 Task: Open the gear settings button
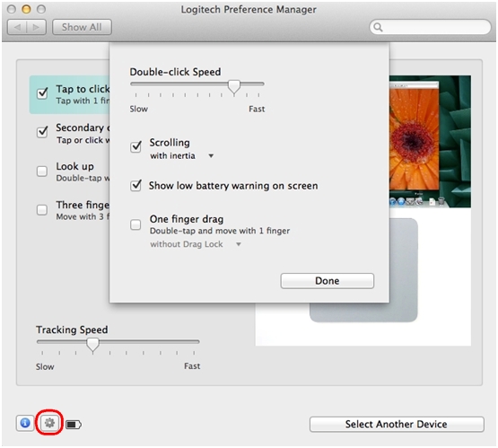click(49, 423)
